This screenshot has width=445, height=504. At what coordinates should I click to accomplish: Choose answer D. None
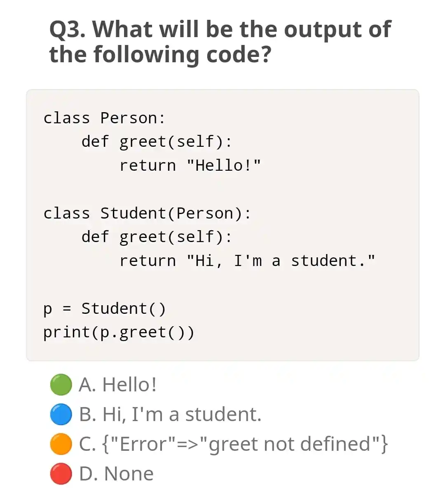(x=116, y=474)
